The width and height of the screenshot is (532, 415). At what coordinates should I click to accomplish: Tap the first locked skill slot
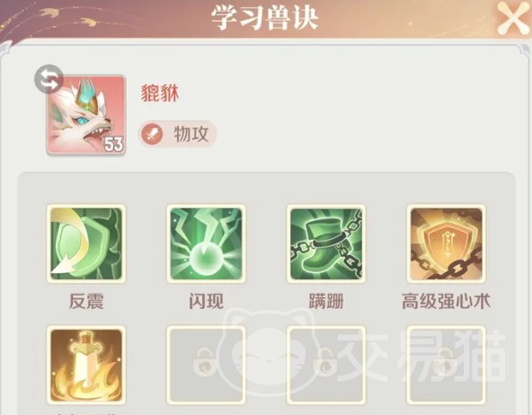[206, 366]
